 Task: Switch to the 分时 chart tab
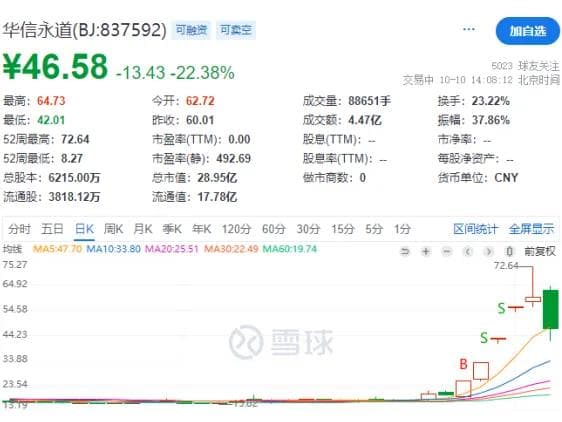(x=19, y=229)
